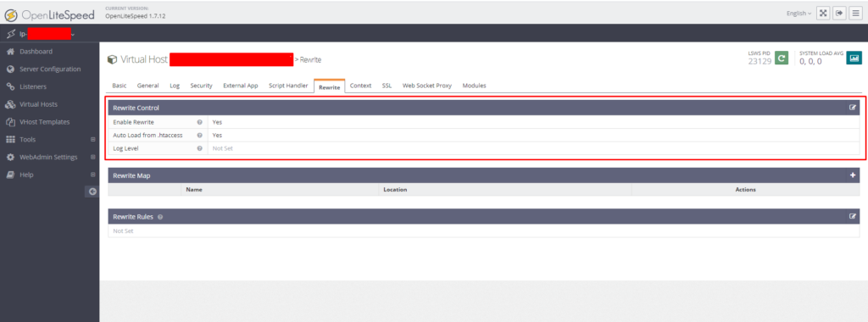Image resolution: width=868 pixels, height=322 pixels.
Task: Open Virtual Hosts in the sidebar
Action: tap(38, 104)
